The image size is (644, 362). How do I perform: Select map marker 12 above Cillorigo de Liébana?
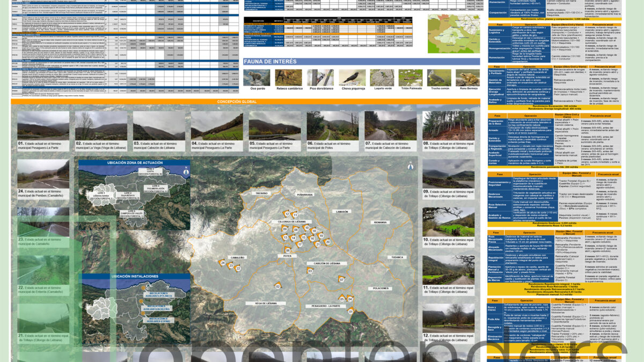(286, 213)
